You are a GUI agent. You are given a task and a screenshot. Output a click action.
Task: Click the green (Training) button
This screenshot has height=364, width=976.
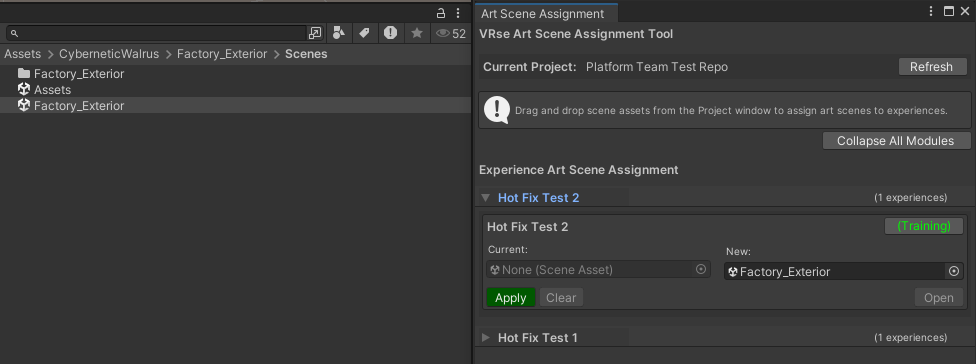click(x=924, y=226)
